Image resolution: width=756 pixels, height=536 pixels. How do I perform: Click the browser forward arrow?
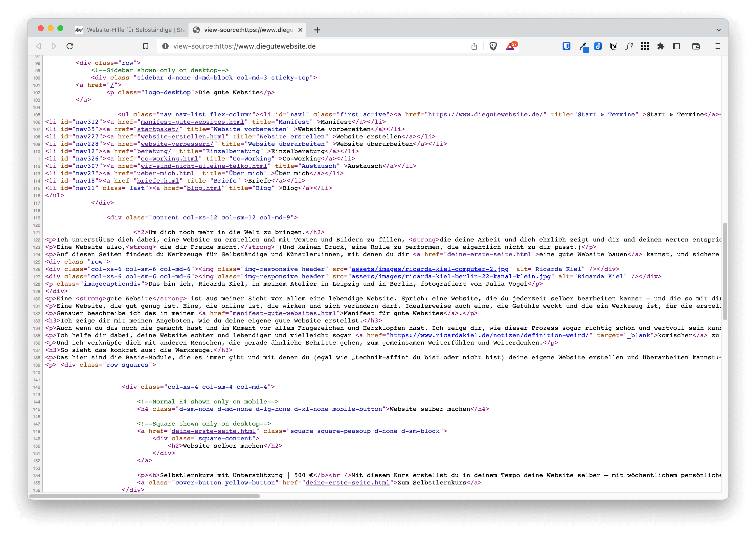pos(54,46)
